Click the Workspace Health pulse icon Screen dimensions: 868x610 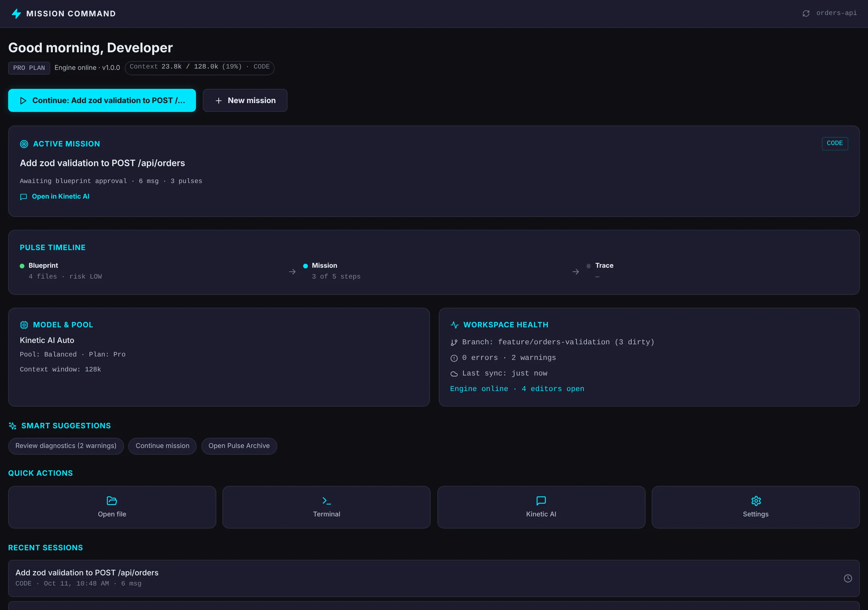pyautogui.click(x=454, y=325)
